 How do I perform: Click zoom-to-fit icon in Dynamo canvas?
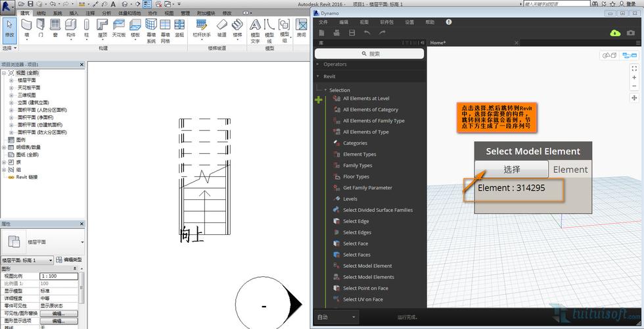[x=634, y=68]
